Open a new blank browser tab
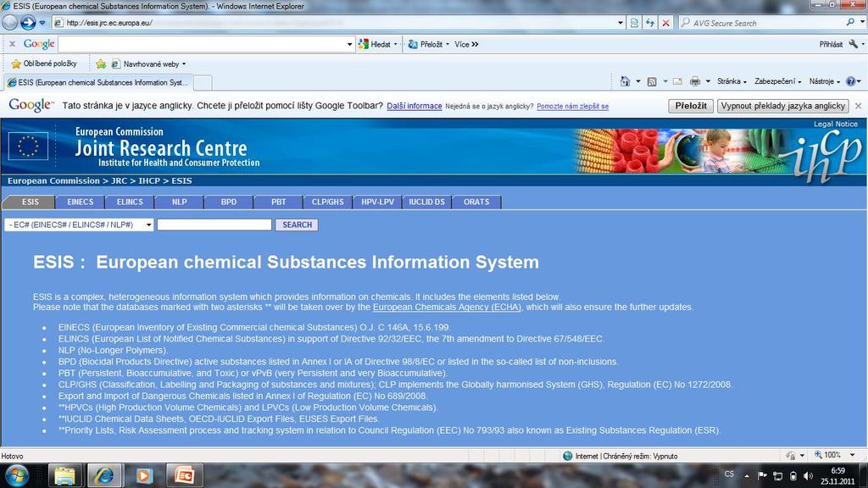Image resolution: width=868 pixels, height=488 pixels. pos(203,83)
